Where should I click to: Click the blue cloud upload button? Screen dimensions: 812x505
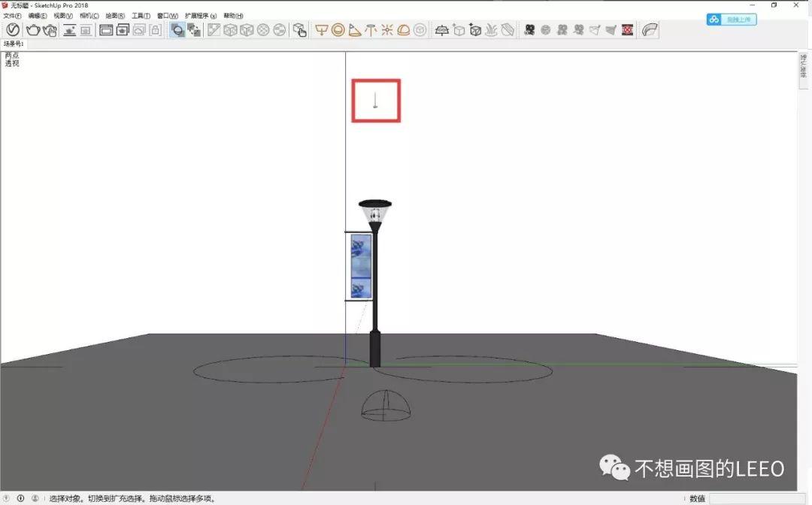[732, 20]
